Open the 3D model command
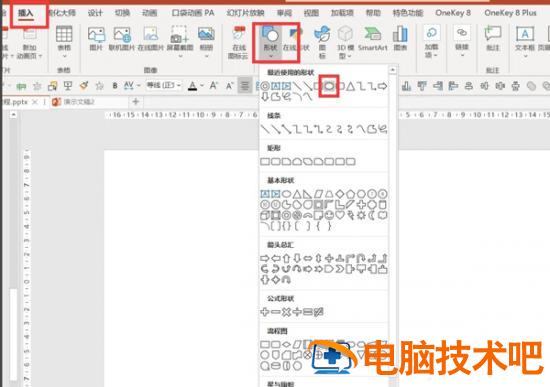 (345, 42)
